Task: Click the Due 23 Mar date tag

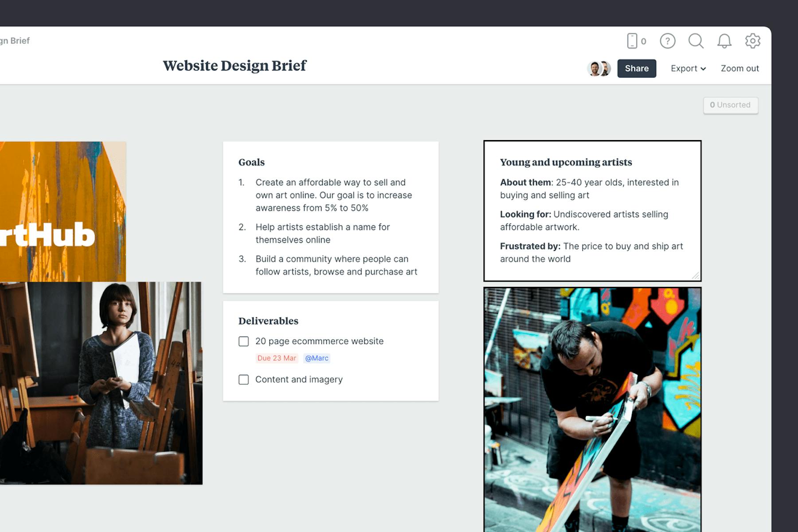Action: [x=277, y=358]
